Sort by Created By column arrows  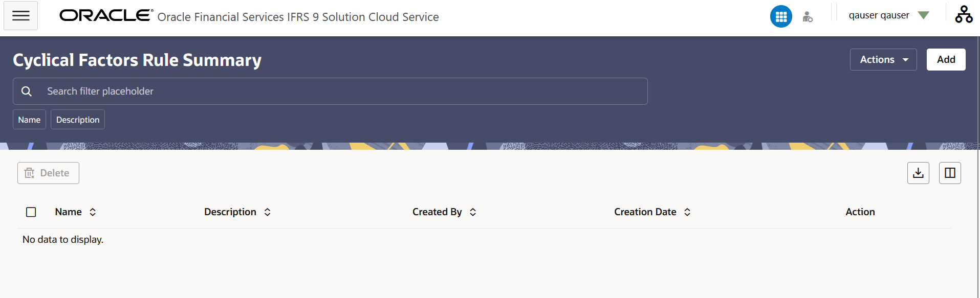[473, 212]
